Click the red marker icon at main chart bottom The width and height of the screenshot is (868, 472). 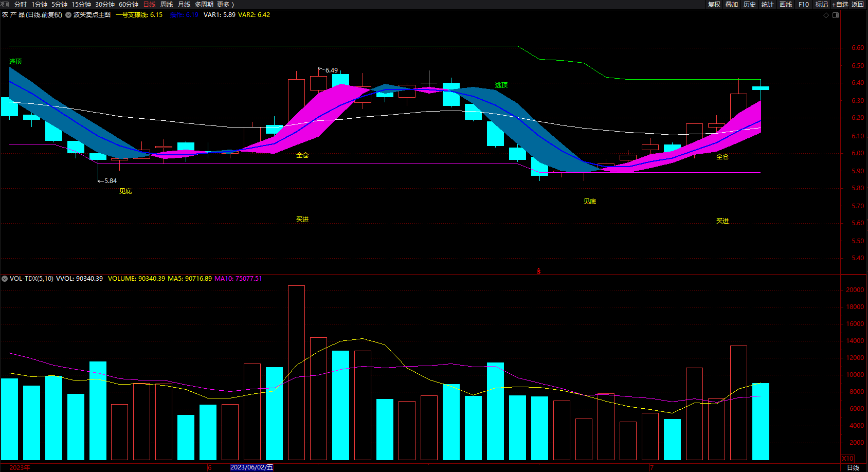pyautogui.click(x=538, y=270)
